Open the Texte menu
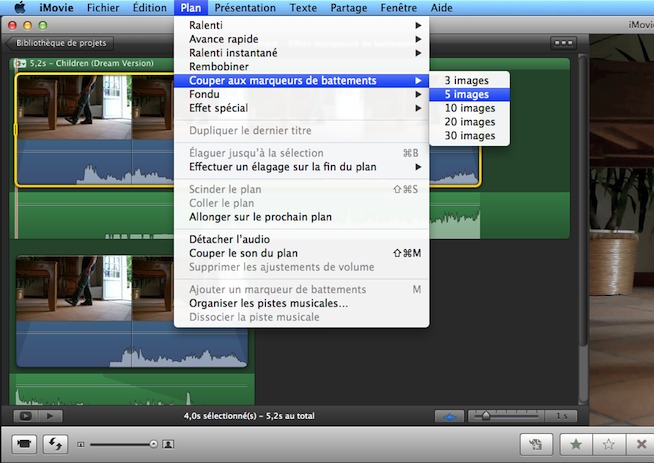The image size is (654, 463). [x=303, y=8]
